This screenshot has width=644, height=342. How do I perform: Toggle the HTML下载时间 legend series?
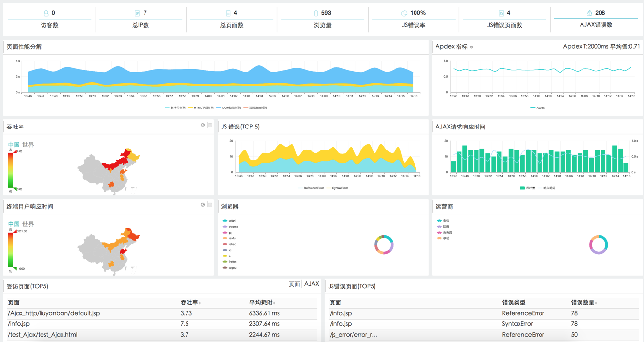(201, 108)
